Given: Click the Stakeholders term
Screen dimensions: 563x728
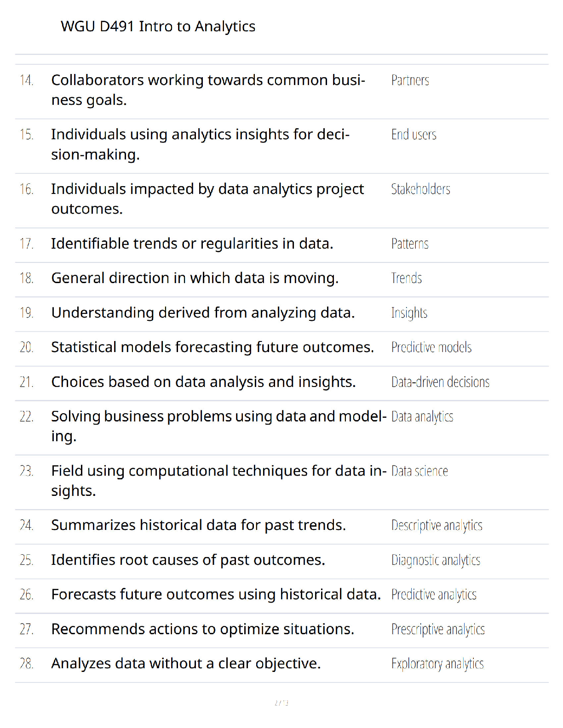Looking at the screenshot, I should (x=420, y=189).
